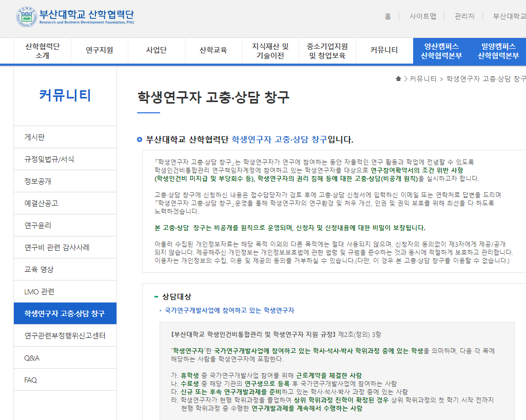
Task: Click the 관리자 link
Action: pyautogui.click(x=464, y=16)
